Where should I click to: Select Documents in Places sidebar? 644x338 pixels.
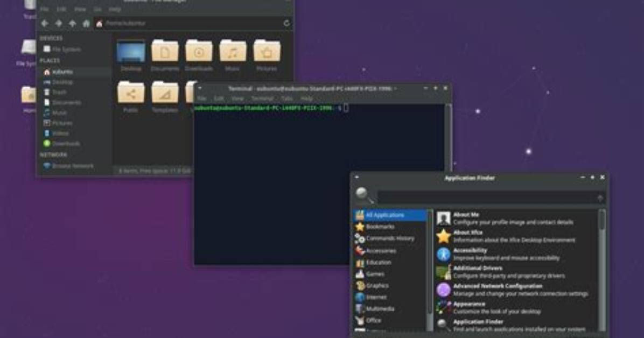point(62,103)
